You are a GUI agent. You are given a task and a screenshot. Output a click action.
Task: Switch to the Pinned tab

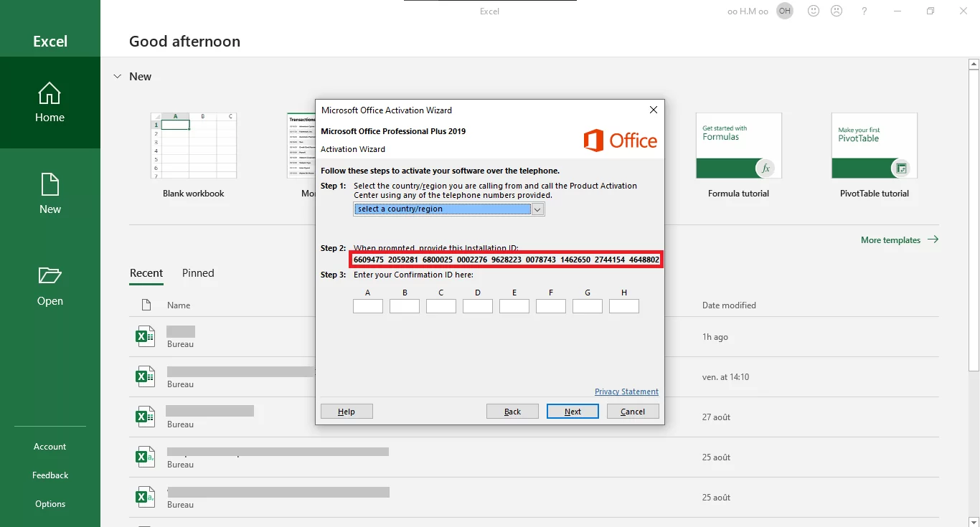click(x=198, y=273)
